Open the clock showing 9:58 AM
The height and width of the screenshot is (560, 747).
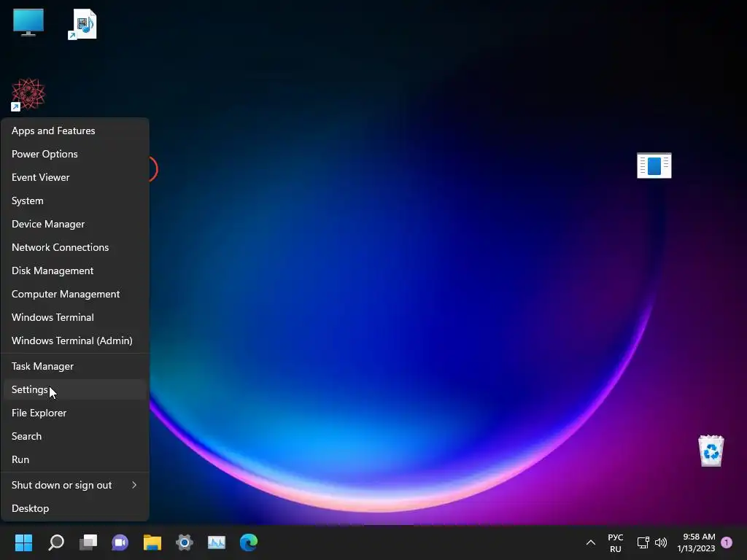pyautogui.click(x=697, y=542)
